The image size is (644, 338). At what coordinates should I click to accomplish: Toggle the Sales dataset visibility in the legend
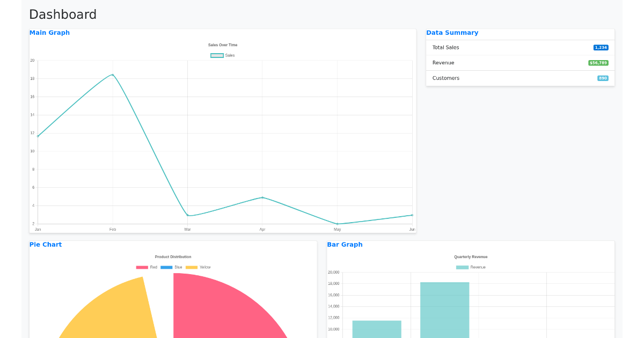tap(222, 55)
